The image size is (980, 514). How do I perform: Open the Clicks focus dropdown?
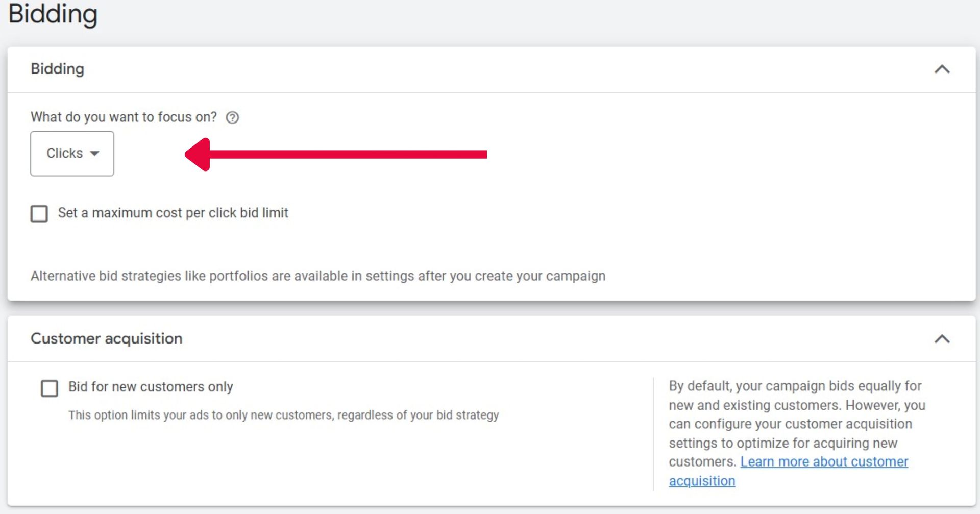click(x=72, y=154)
